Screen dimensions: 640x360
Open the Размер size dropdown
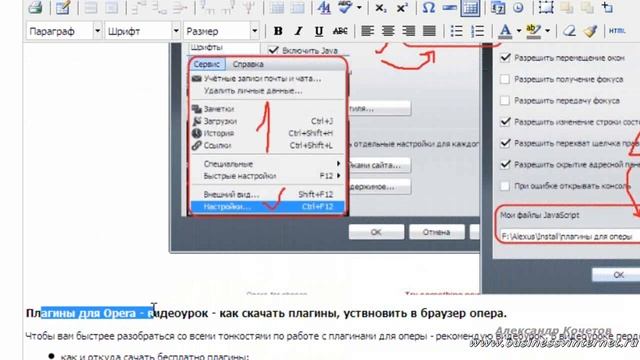pyautogui.click(x=221, y=31)
